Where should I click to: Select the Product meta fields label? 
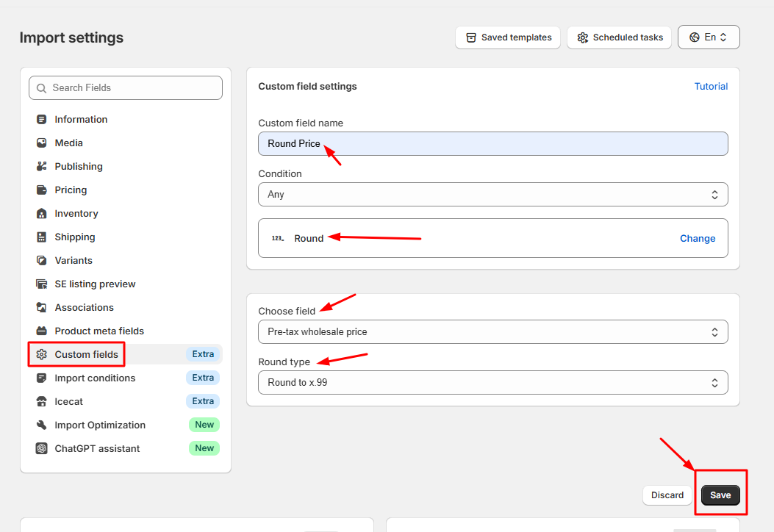click(x=99, y=331)
